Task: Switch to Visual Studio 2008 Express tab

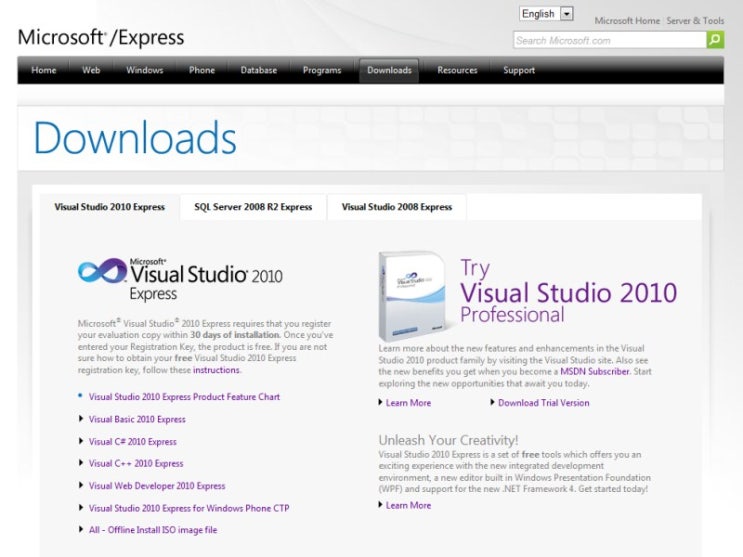Action: tap(397, 207)
